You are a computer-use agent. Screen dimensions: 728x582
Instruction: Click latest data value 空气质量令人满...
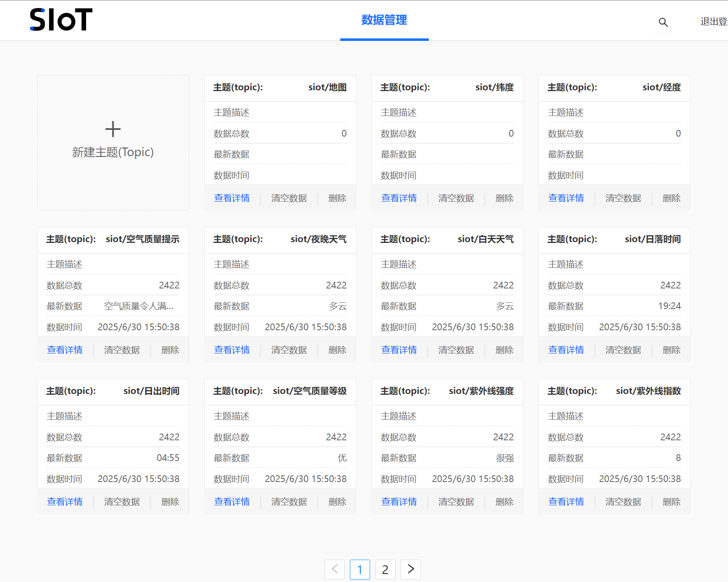point(138,306)
